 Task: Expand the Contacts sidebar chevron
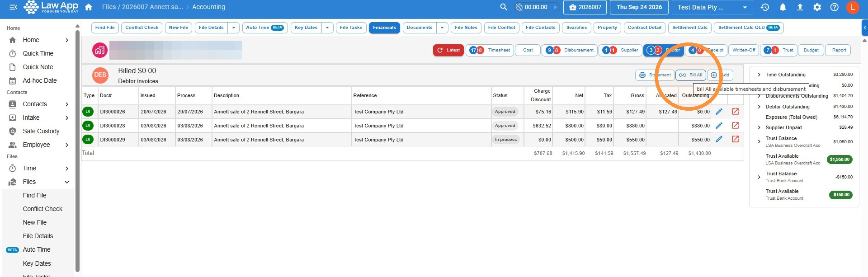67,104
